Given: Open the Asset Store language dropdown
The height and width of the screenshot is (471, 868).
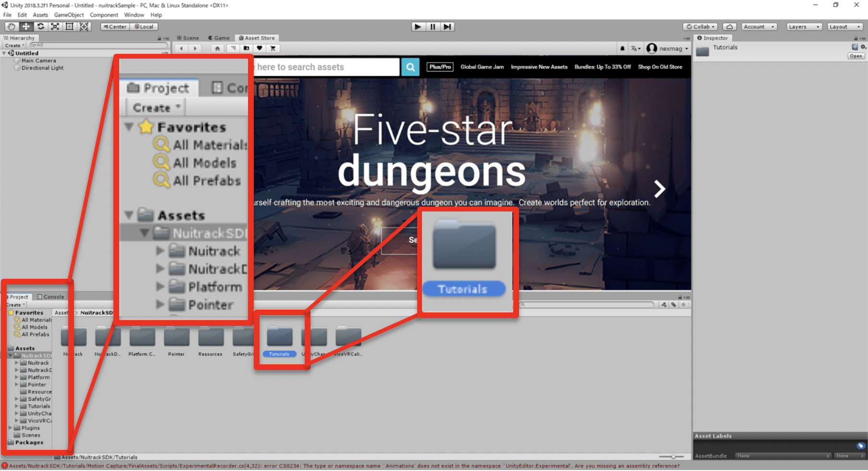Looking at the screenshot, I should pos(635,48).
